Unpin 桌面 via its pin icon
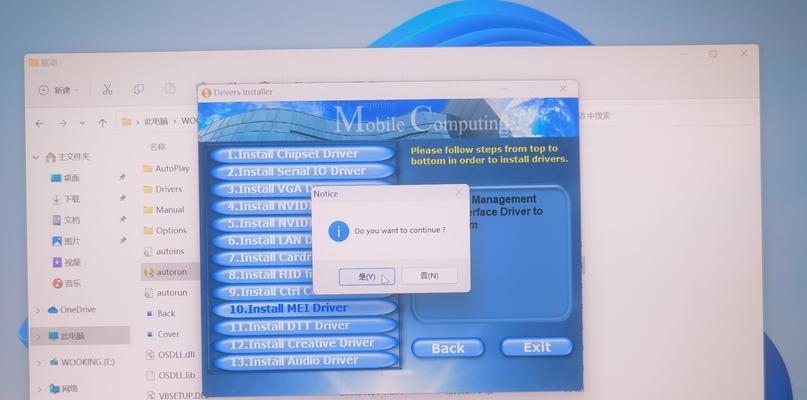The width and height of the screenshot is (807, 400). (122, 177)
